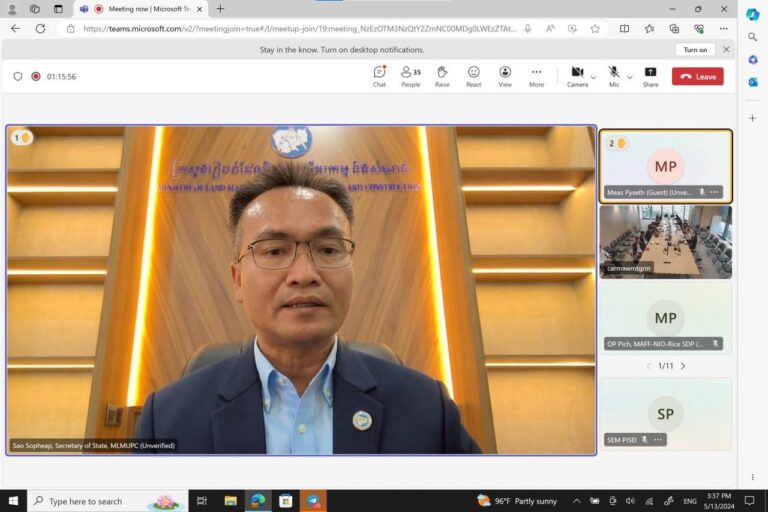Open the React emoji options
This screenshot has height=512, width=768.
(x=473, y=75)
